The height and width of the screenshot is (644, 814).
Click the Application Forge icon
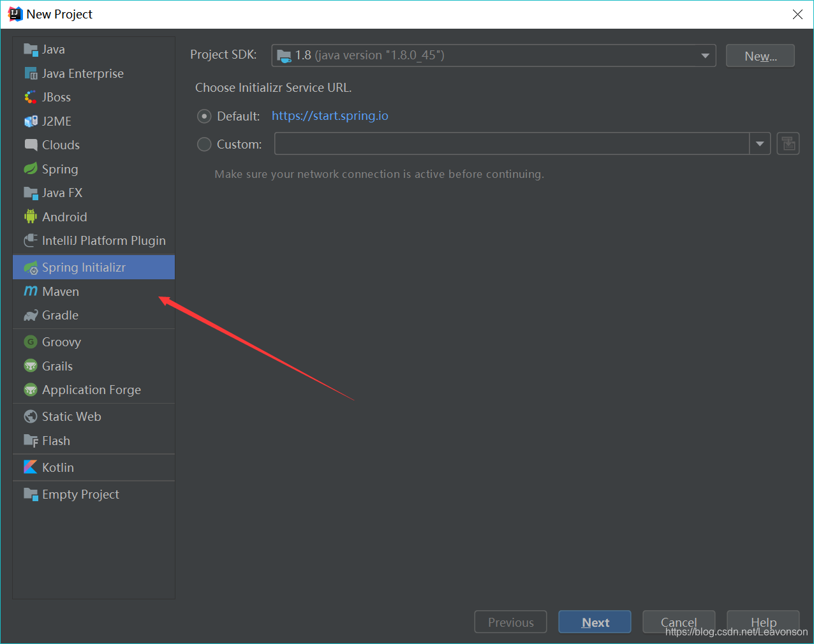tap(31, 390)
